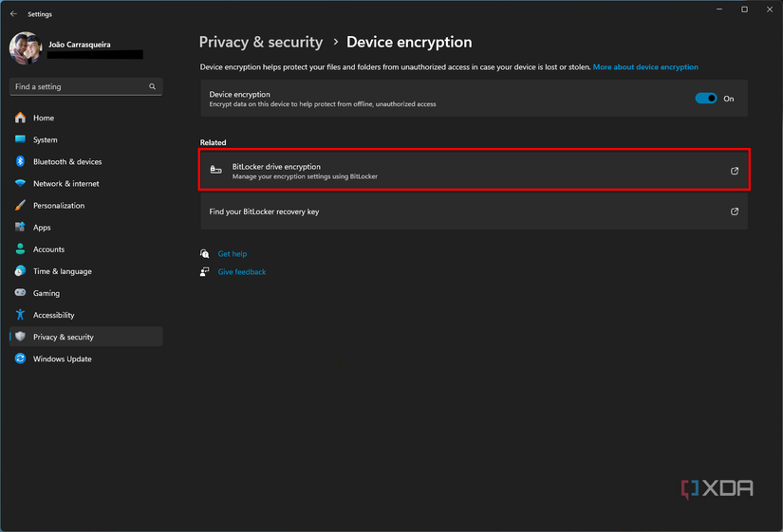Open More about device encryption link
Screen dimensions: 783x532
point(645,67)
